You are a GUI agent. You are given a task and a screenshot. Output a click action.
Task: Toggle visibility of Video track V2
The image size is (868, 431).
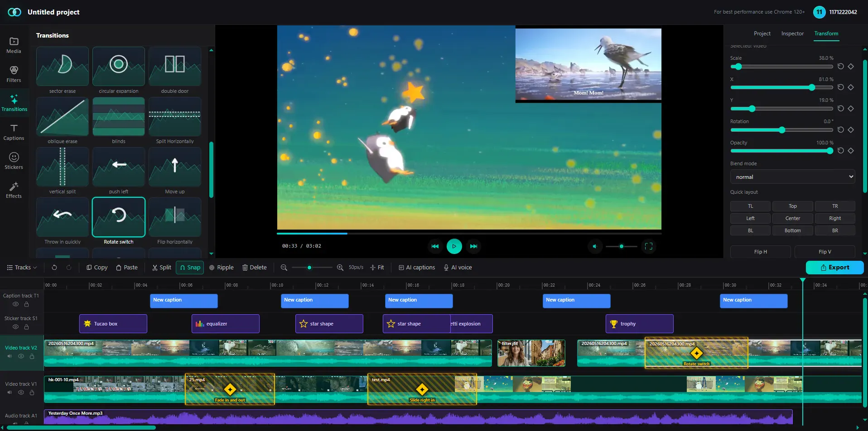click(21, 356)
